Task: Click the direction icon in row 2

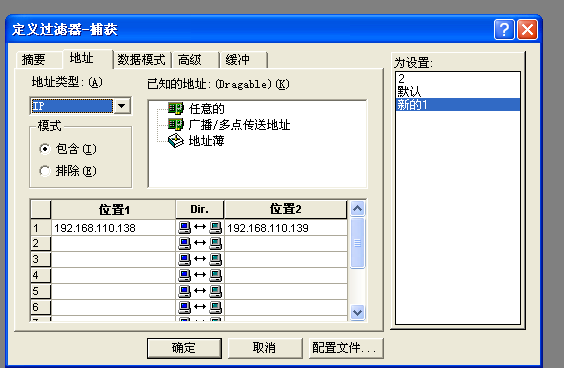Action: click(200, 244)
